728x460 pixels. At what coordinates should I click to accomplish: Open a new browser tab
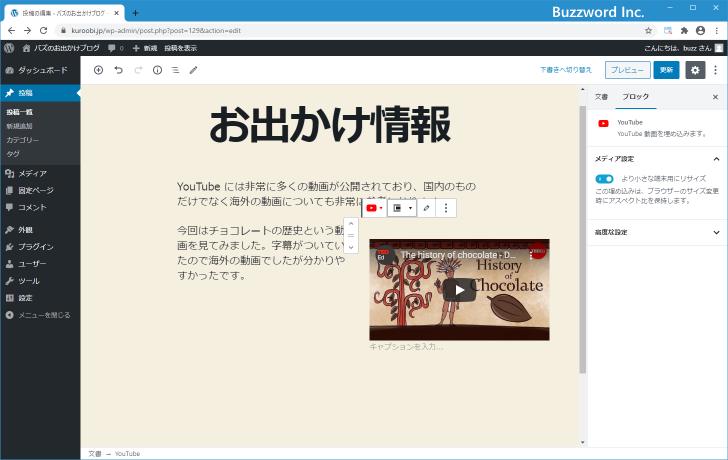coord(135,13)
